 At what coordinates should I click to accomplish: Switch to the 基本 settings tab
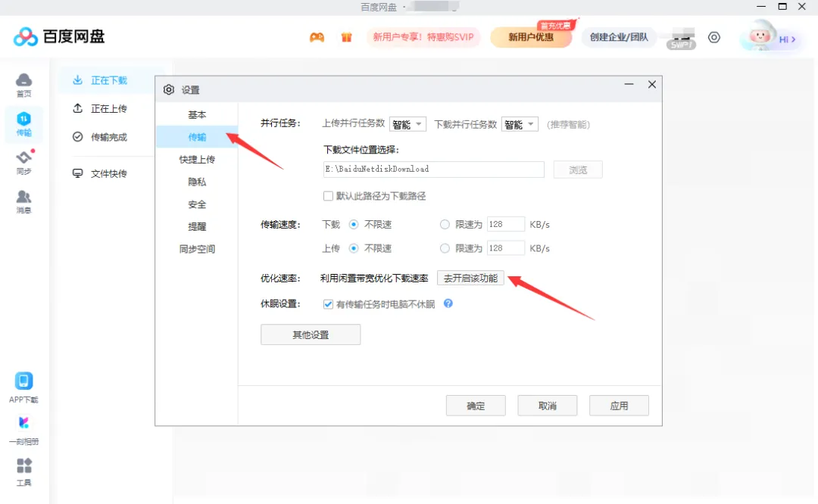coord(197,115)
